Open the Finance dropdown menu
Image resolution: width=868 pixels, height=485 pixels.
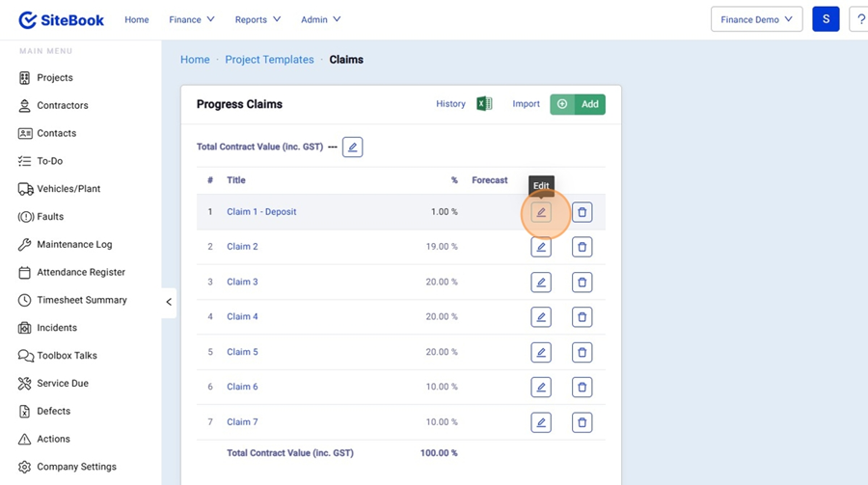[192, 19]
